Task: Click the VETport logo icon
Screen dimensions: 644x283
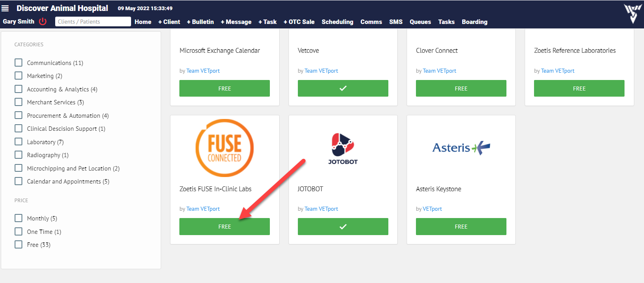Action: coord(633,13)
